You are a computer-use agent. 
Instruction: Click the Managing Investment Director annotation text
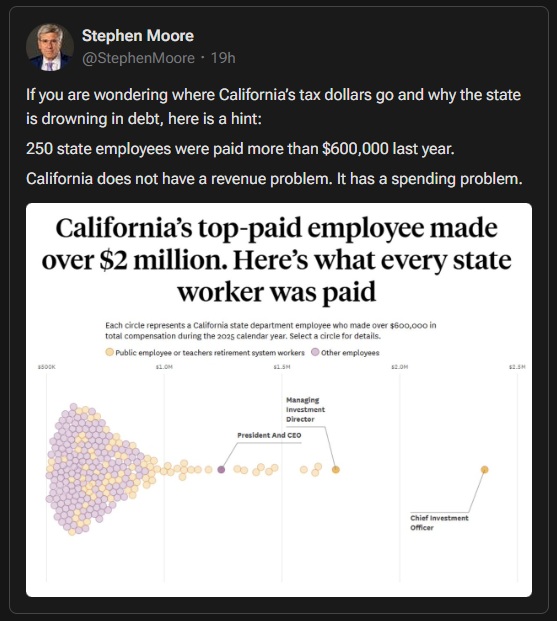tap(305, 410)
